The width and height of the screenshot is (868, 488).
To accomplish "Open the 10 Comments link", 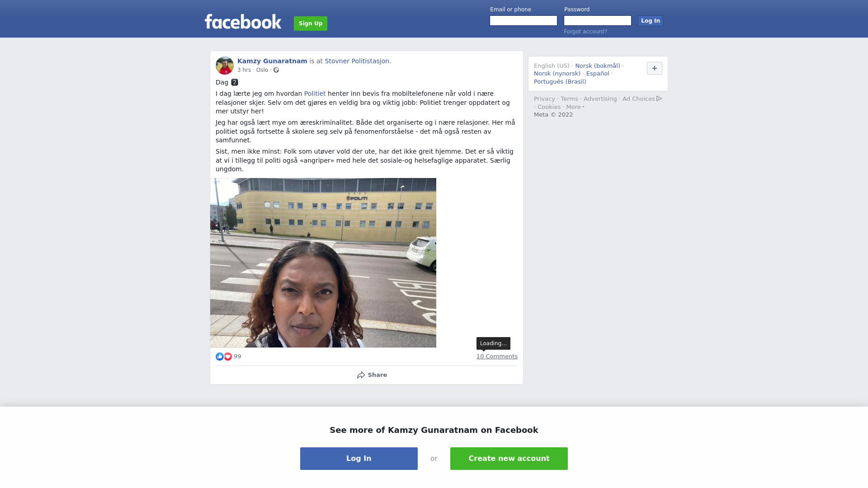I will point(497,357).
